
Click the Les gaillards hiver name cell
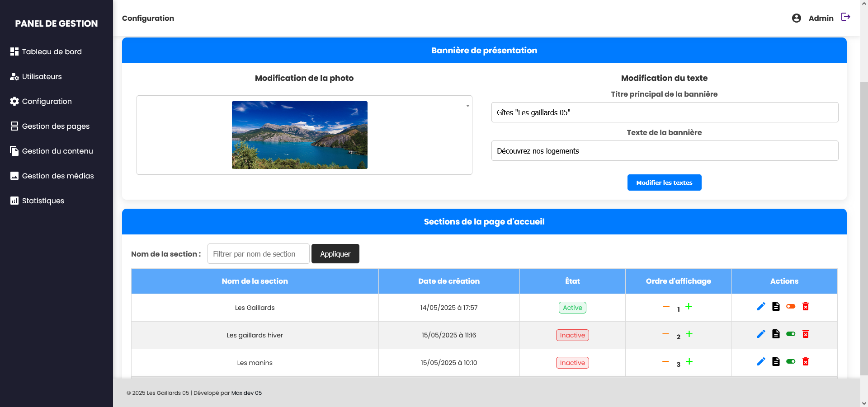click(x=255, y=335)
